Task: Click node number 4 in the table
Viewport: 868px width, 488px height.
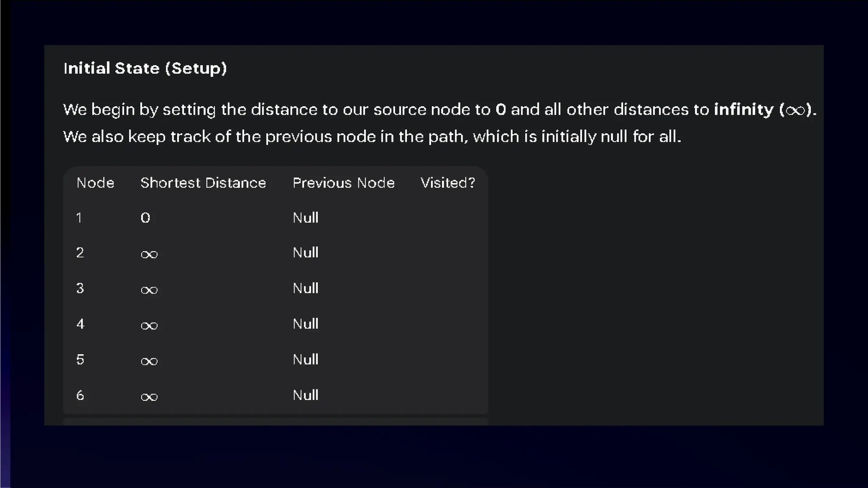Action: (81, 324)
